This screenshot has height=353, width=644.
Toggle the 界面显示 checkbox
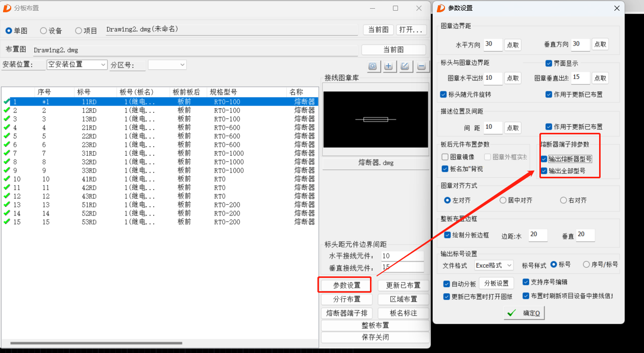(x=549, y=63)
